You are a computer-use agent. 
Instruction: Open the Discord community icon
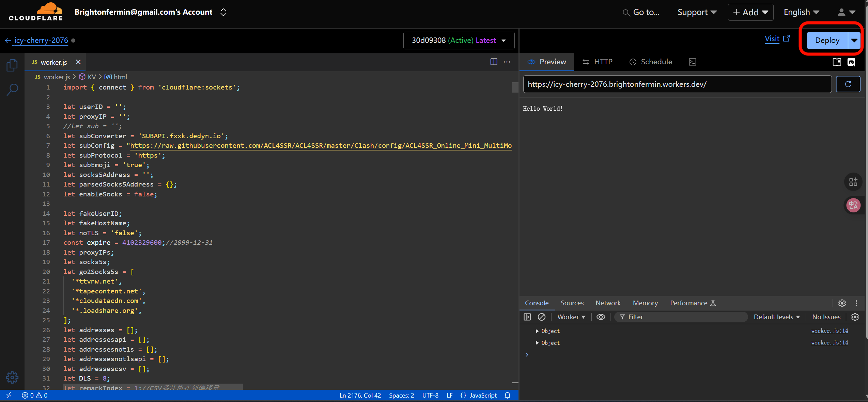pyautogui.click(x=851, y=62)
